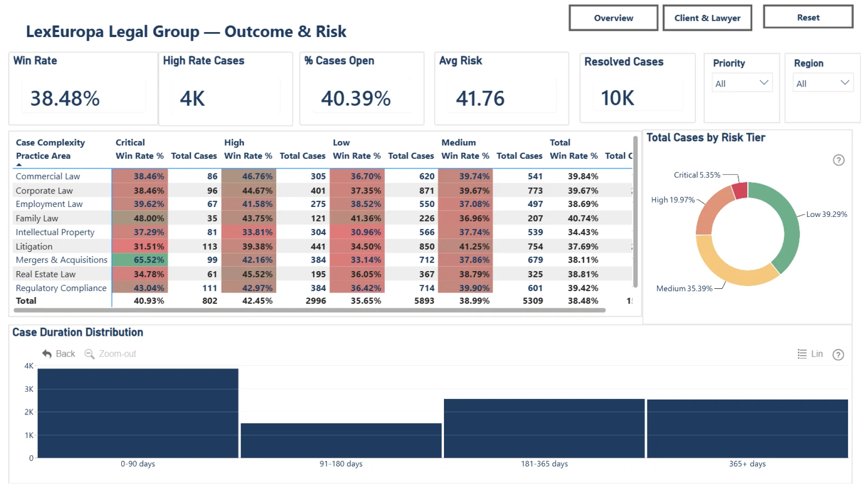
Task: Click the matrix vertical scrollbar
Action: [x=635, y=212]
